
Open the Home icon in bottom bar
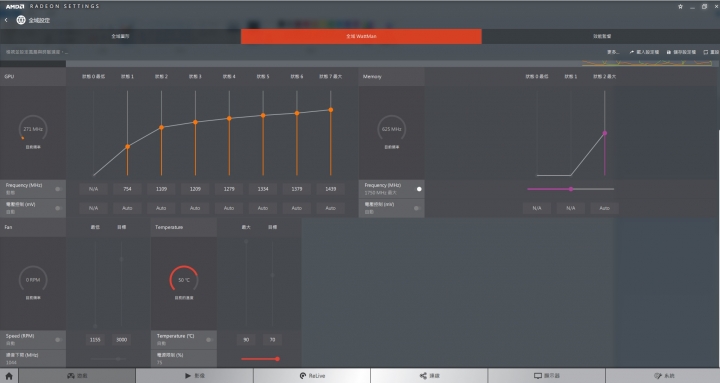pyautogui.click(x=9, y=376)
